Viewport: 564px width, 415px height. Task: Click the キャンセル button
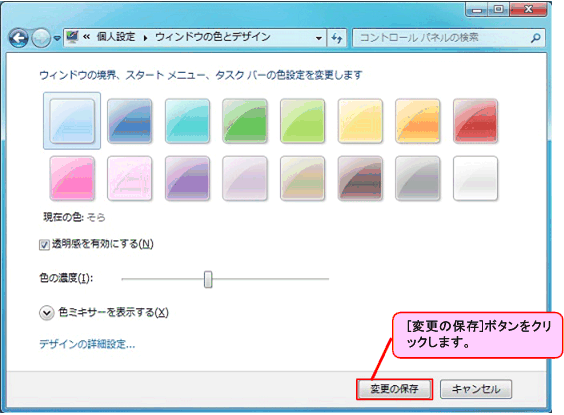tap(476, 389)
